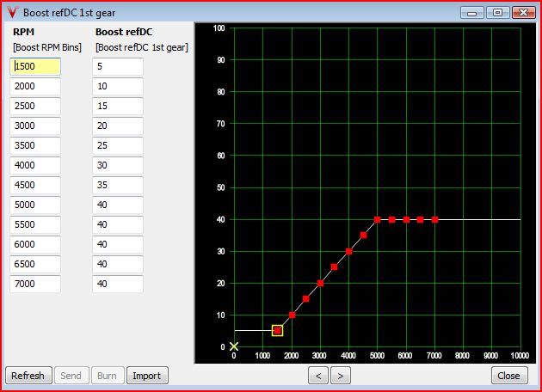Select the red graph point at 3500 RPM
542x392 pixels.
[335, 267]
